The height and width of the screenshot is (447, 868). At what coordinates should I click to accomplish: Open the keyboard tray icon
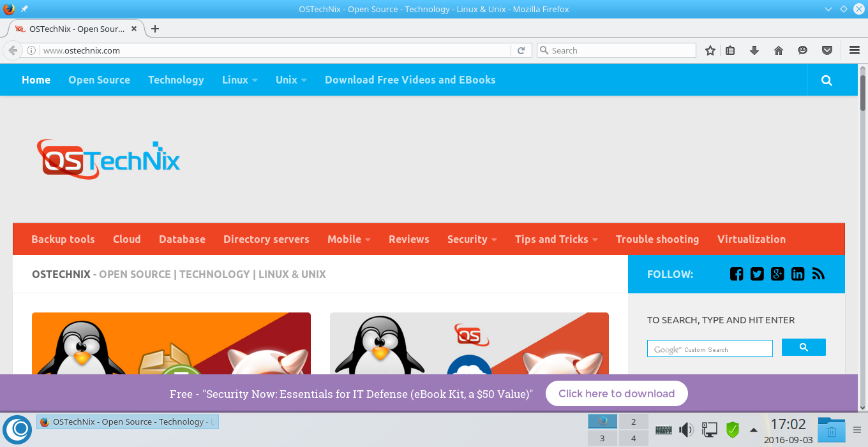[664, 430]
